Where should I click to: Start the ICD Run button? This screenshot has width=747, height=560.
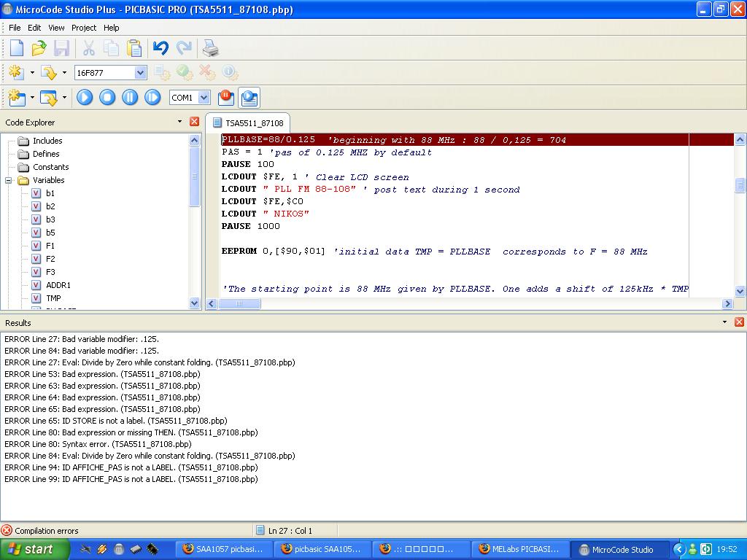tap(85, 98)
